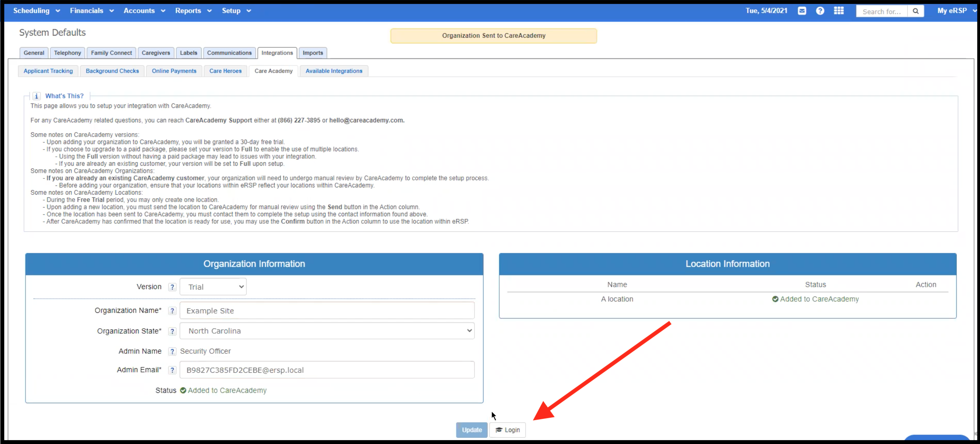This screenshot has width=980, height=444.
Task: Click the Login button
Action: [x=507, y=430]
